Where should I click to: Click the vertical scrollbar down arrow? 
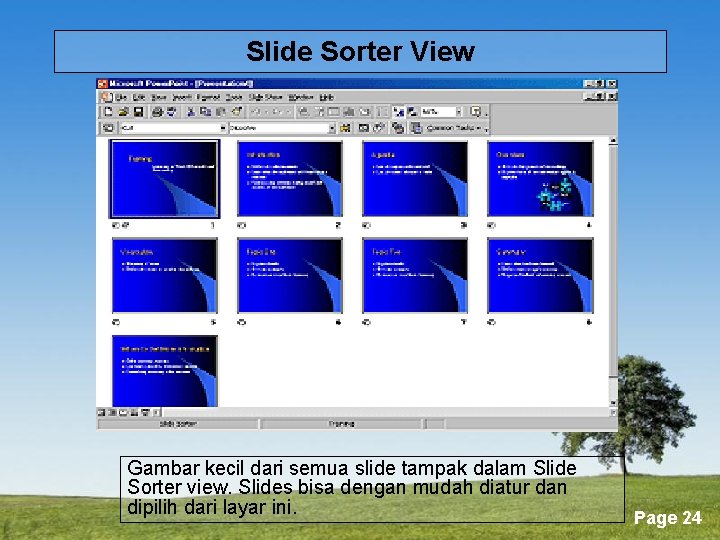(x=613, y=402)
